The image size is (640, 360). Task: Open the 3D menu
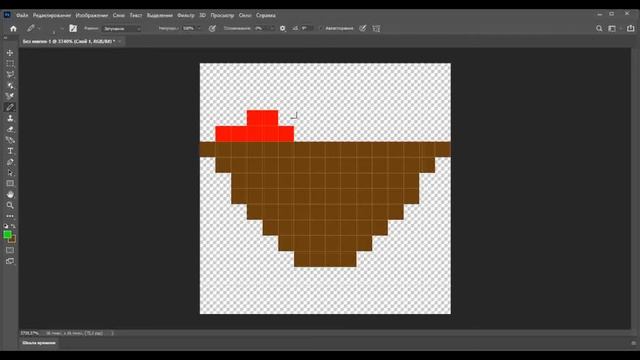point(202,16)
